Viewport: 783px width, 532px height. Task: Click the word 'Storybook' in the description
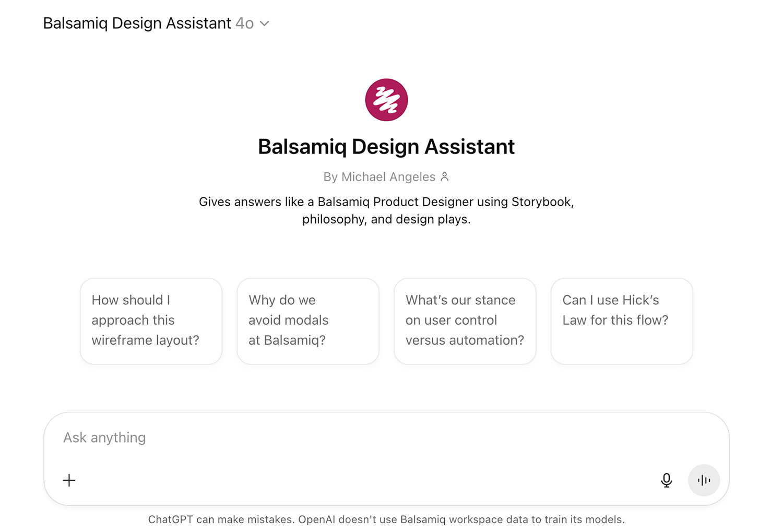(x=542, y=202)
